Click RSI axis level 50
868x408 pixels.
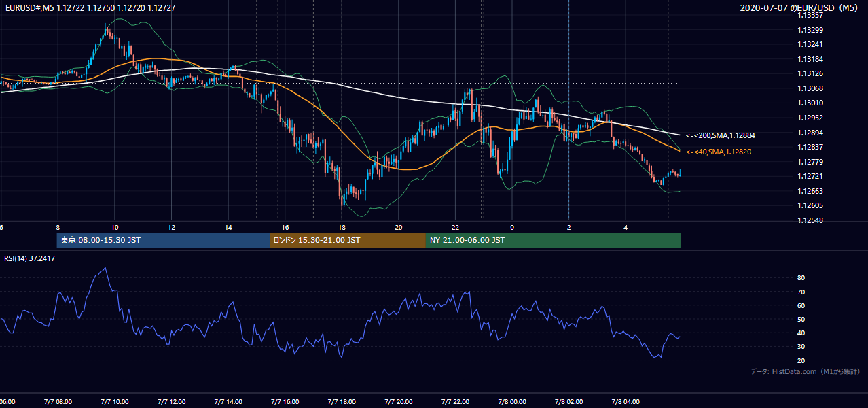coord(801,319)
